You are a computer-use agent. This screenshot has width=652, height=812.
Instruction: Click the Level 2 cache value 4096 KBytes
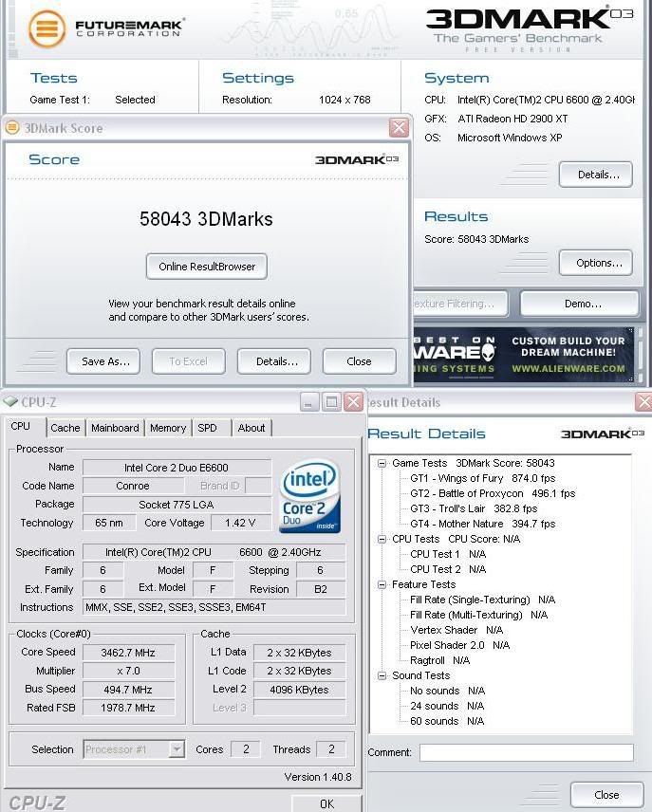coord(299,690)
